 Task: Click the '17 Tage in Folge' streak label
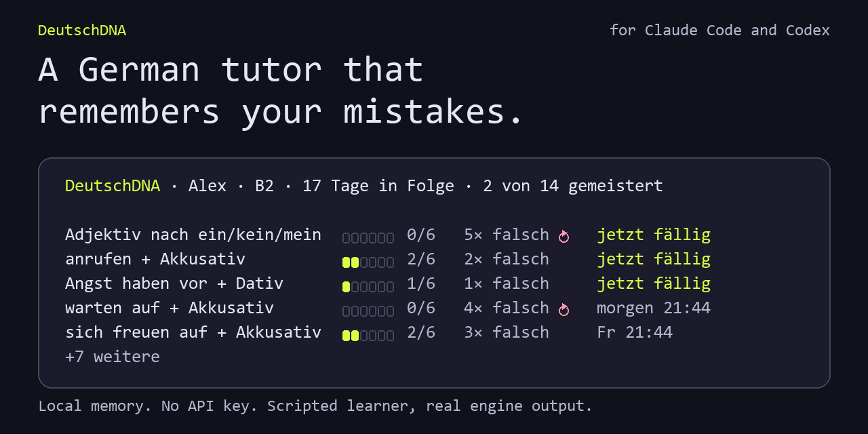tap(378, 186)
